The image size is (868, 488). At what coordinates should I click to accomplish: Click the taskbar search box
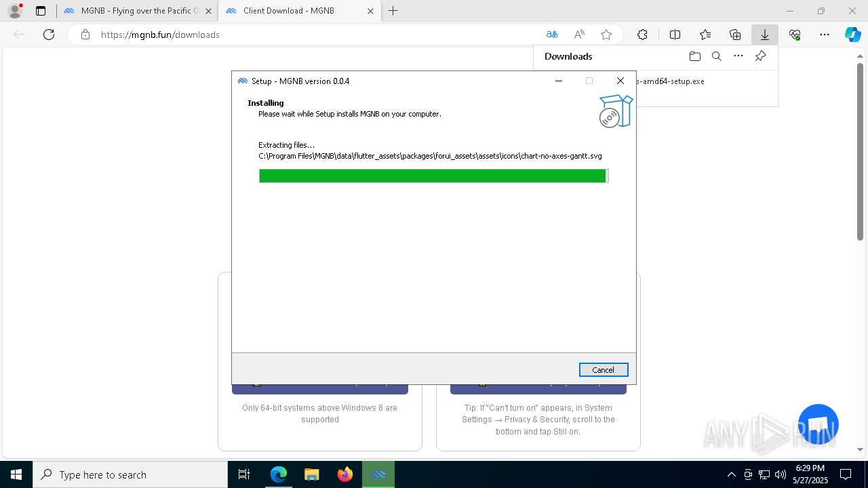[x=130, y=474]
